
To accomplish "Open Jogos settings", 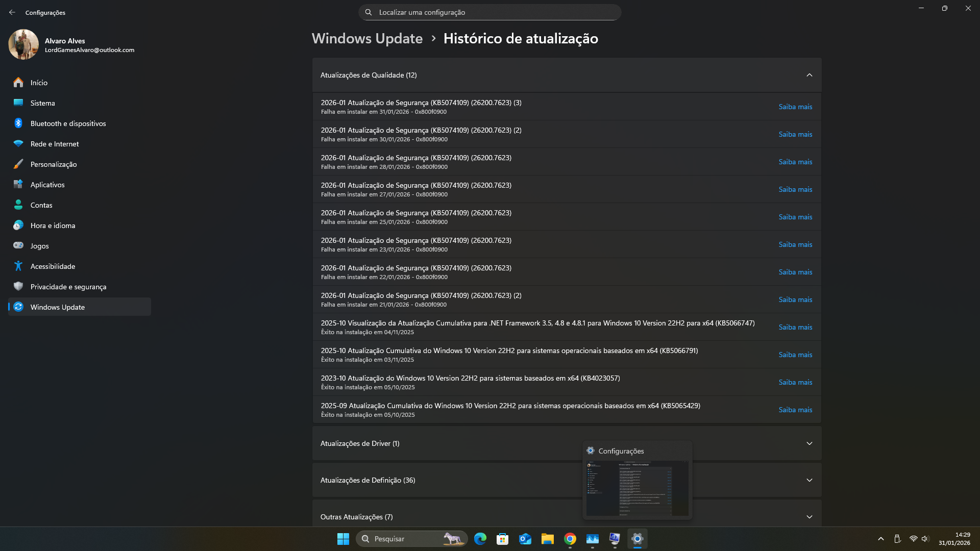I will pyautogui.click(x=80, y=246).
